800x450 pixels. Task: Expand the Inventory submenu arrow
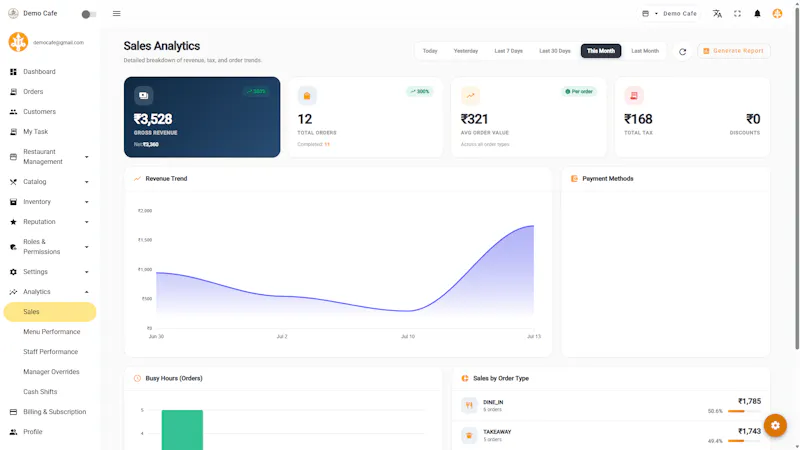tap(86, 202)
